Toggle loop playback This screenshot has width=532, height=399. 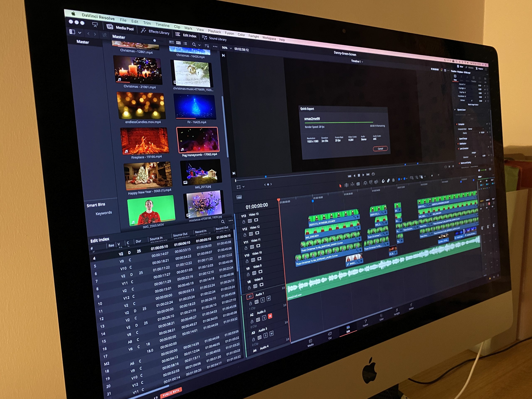tap(373, 174)
